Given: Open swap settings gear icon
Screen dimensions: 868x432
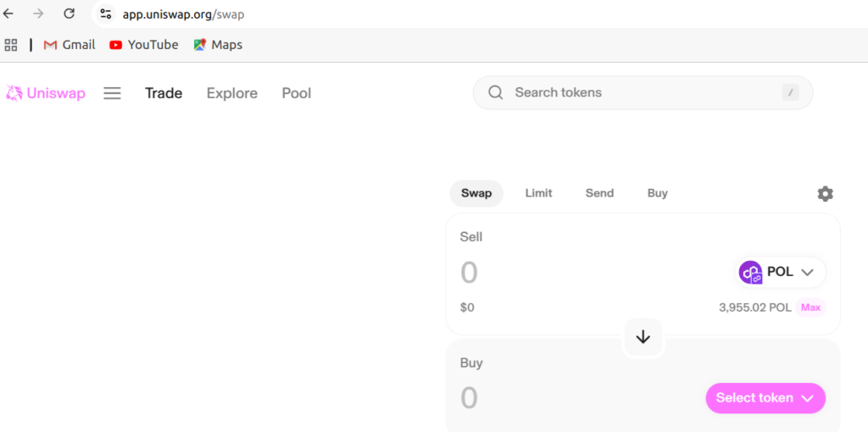Looking at the screenshot, I should [x=825, y=194].
